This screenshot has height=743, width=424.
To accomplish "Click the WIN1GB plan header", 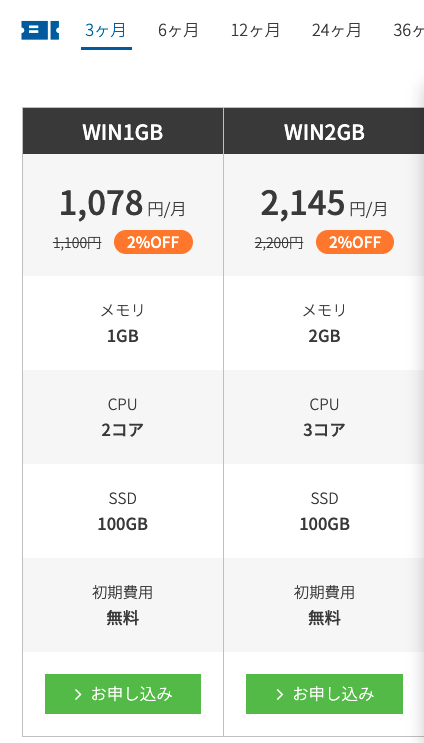I will coord(123,131).
